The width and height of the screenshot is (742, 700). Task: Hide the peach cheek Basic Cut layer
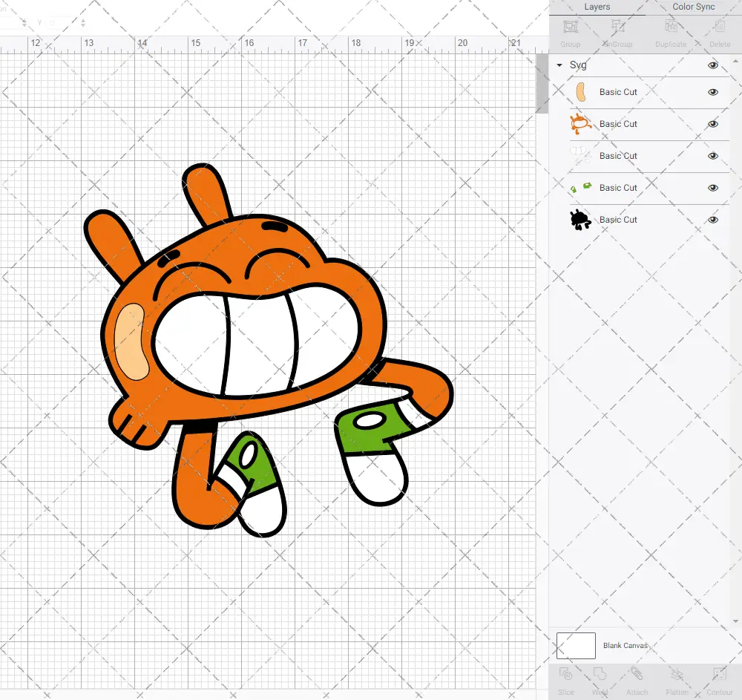point(712,92)
